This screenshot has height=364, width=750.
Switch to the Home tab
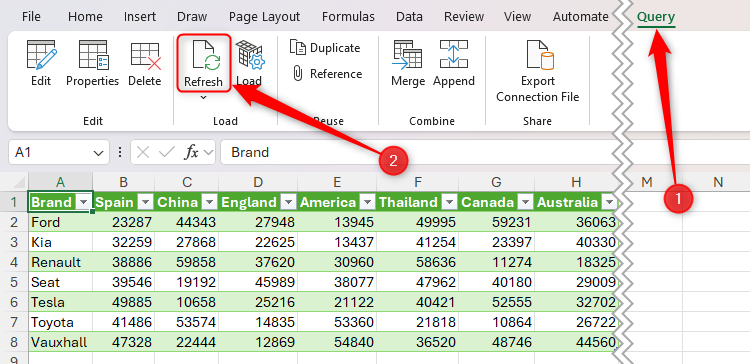tap(85, 17)
